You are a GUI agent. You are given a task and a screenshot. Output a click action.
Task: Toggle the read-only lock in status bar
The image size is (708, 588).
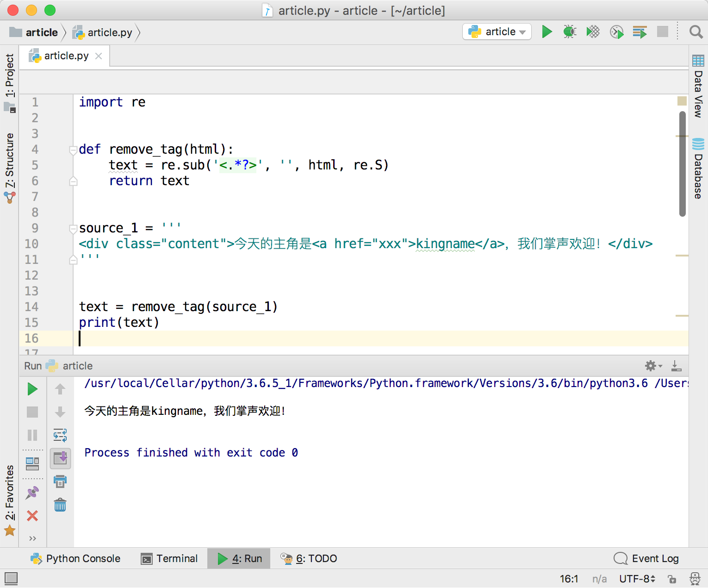(672, 579)
